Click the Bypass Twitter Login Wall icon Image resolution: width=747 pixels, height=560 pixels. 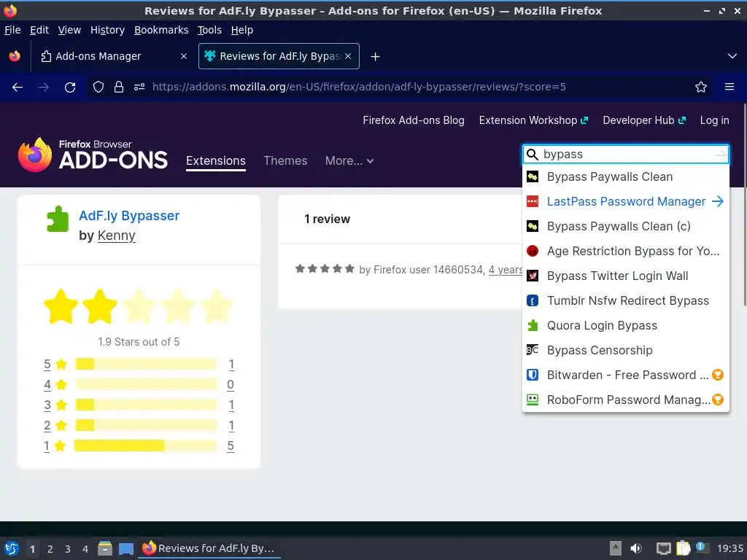click(533, 276)
